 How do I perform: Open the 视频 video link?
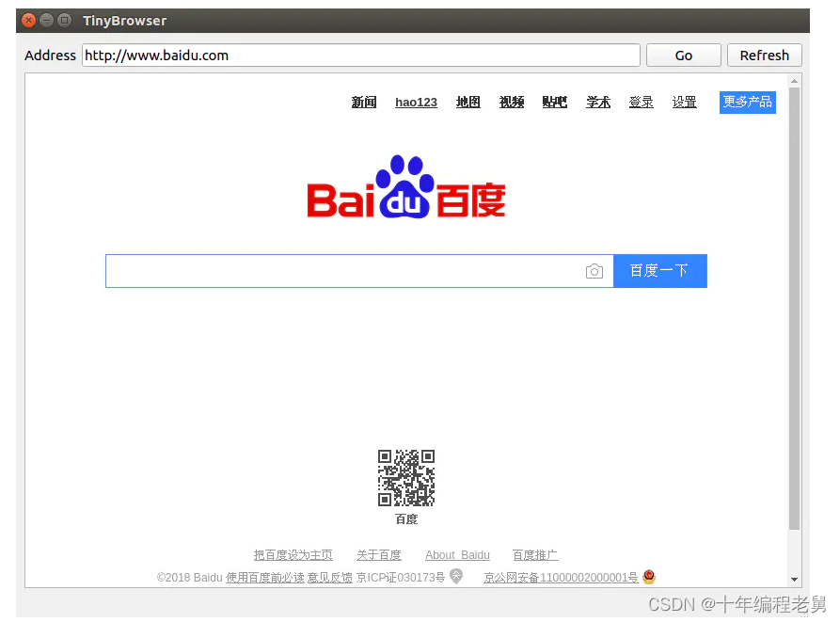click(x=512, y=103)
